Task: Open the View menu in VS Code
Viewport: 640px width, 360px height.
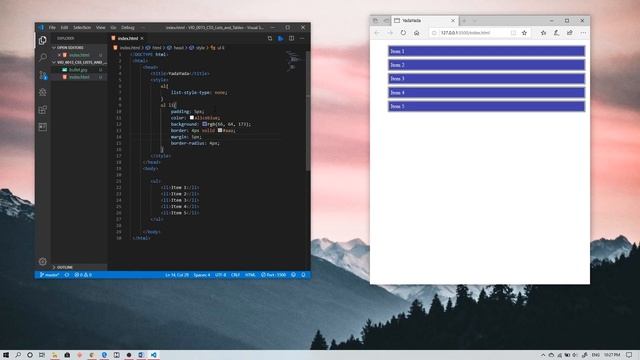Action: pos(100,28)
